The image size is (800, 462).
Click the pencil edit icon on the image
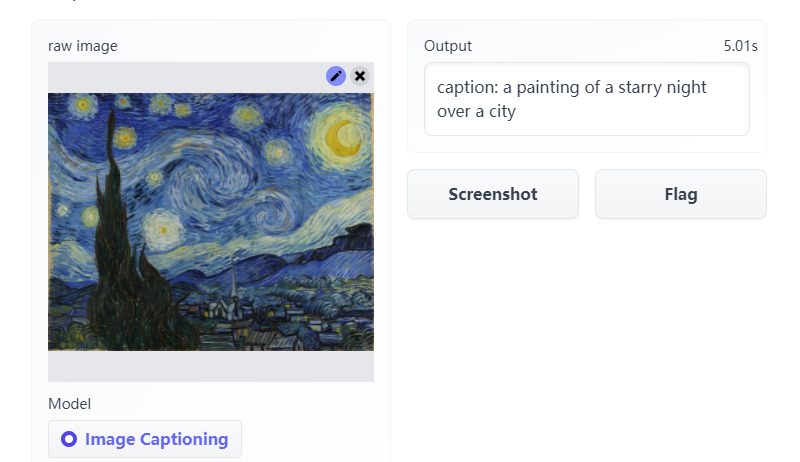[336, 76]
